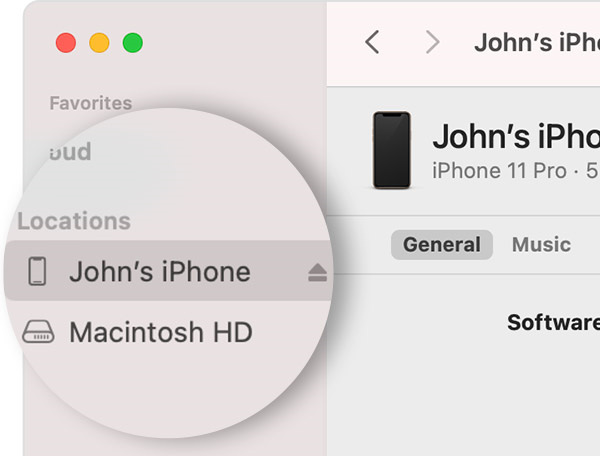Viewport: 600px width, 456px height.
Task: Click the Software label
Action: click(553, 322)
